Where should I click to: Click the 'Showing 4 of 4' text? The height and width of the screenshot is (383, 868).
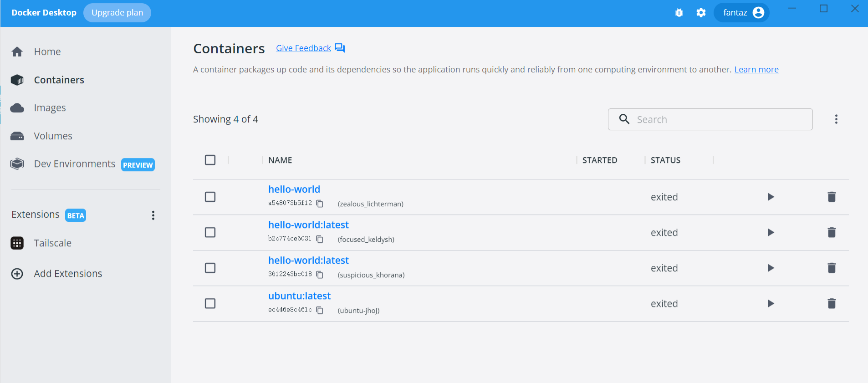(x=225, y=119)
